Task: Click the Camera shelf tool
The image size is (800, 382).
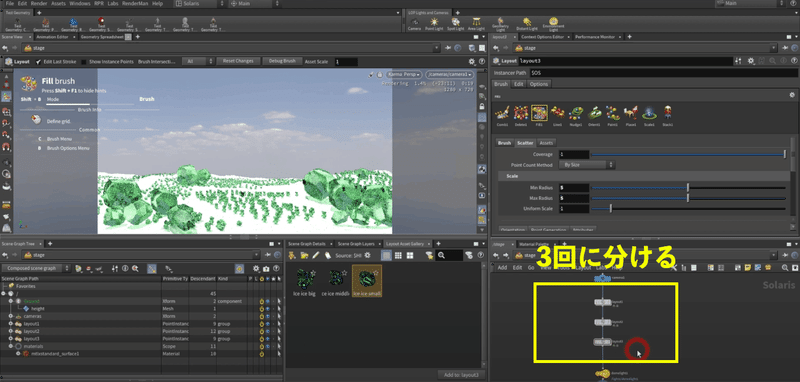Action: 415,24
